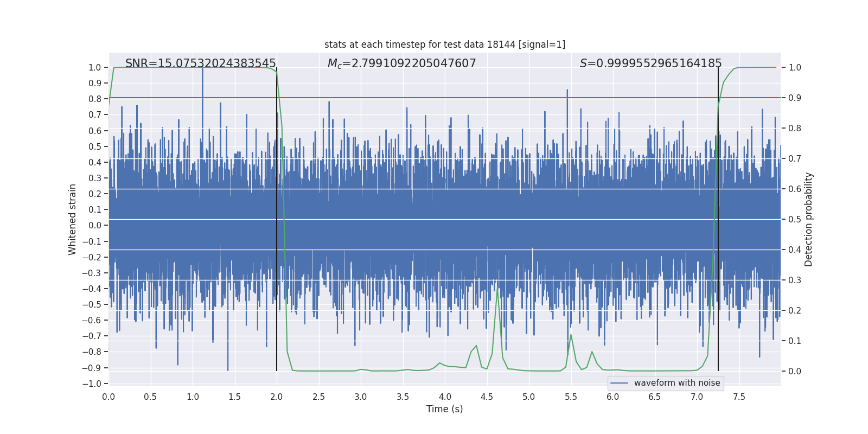The image size is (868, 434).
Task: Click the right axis tick label 0.9
Action: pyautogui.click(x=795, y=98)
